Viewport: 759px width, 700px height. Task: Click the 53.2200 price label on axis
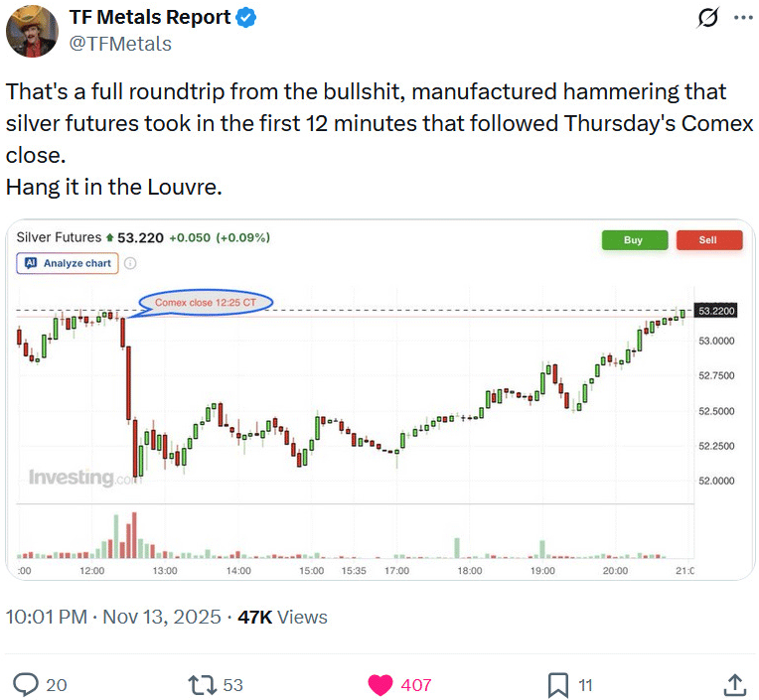coord(715,311)
